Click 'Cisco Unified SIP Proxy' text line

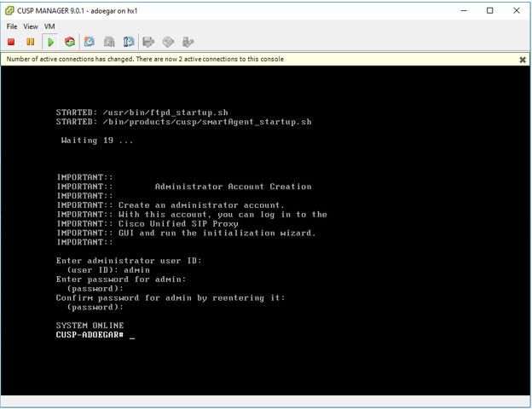178,224
